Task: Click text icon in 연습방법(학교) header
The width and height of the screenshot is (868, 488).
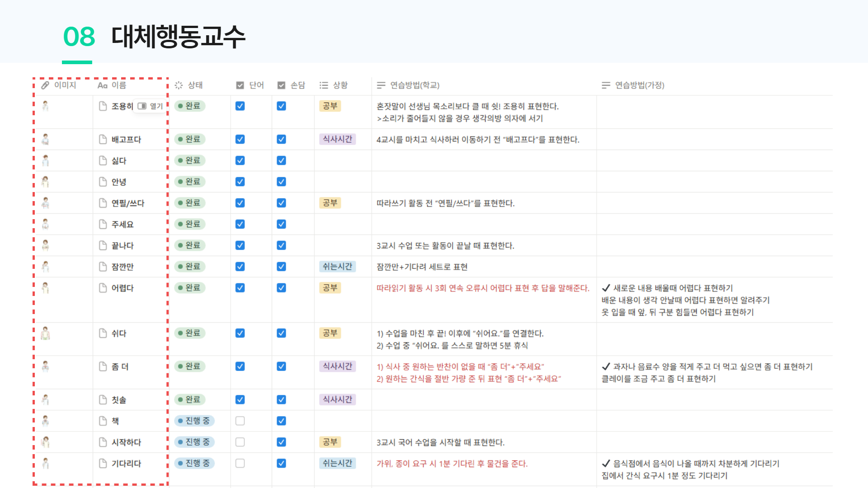Action: tap(381, 85)
